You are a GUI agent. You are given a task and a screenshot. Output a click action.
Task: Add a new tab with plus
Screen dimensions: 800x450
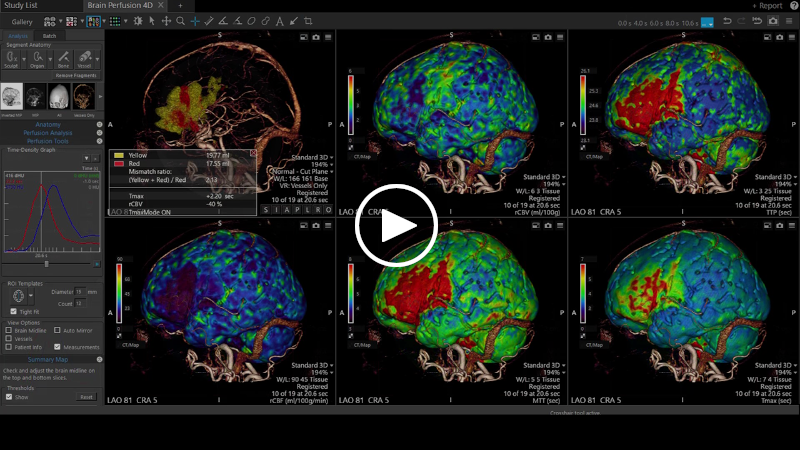coord(180,6)
